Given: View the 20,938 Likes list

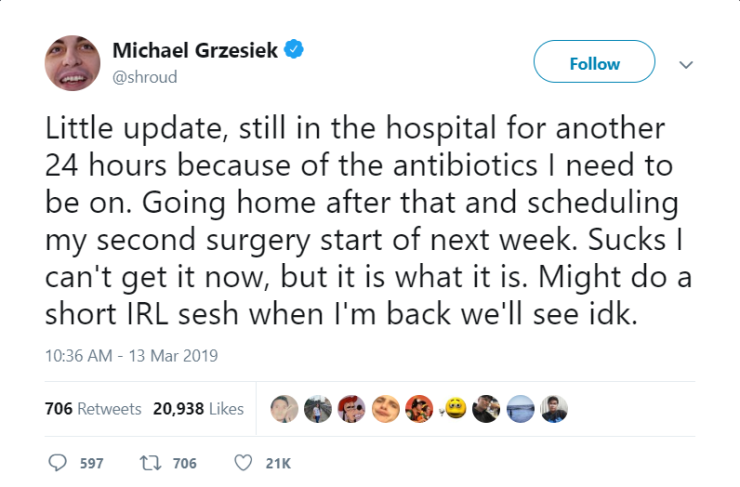Looking at the screenshot, I should [x=198, y=409].
